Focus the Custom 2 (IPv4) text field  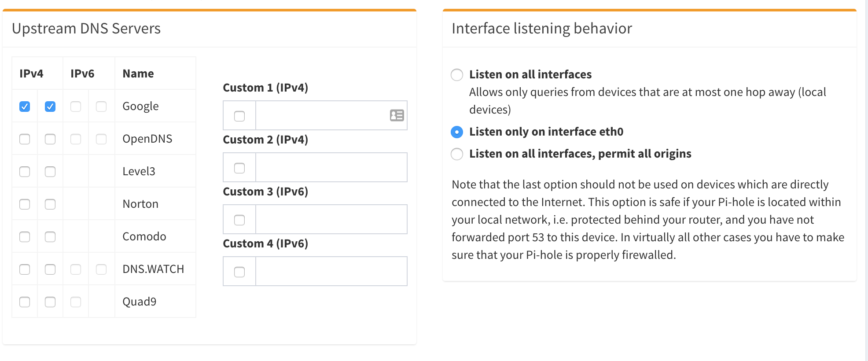[x=331, y=168]
